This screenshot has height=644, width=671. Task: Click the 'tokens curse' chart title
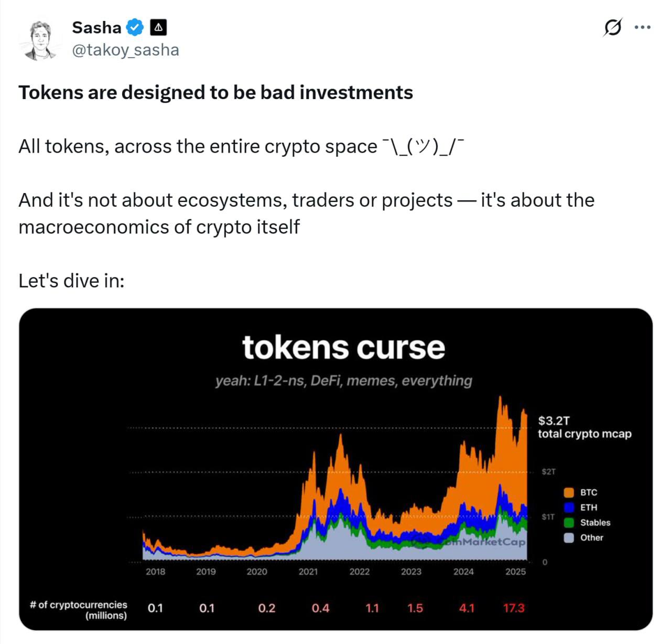click(343, 347)
